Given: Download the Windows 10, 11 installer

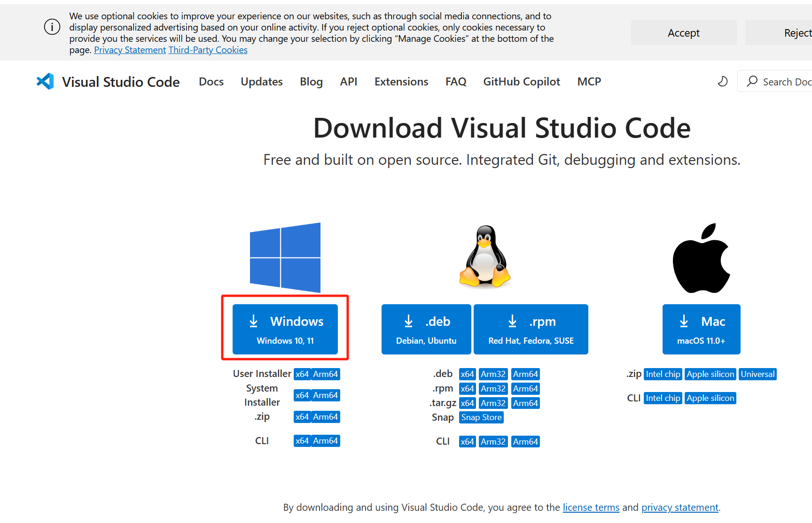Looking at the screenshot, I should (285, 329).
